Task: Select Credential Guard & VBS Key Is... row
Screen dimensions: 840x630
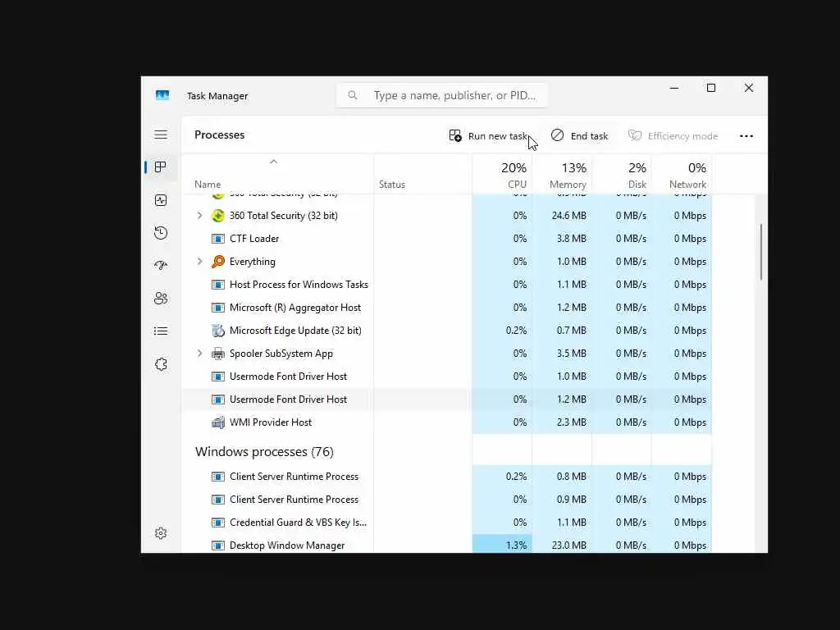Action: point(447,523)
